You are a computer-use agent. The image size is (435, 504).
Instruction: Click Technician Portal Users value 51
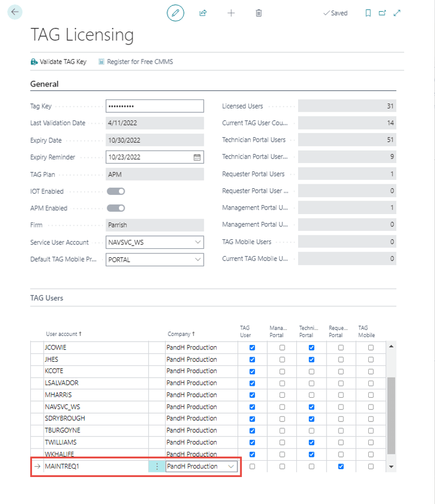click(x=347, y=140)
